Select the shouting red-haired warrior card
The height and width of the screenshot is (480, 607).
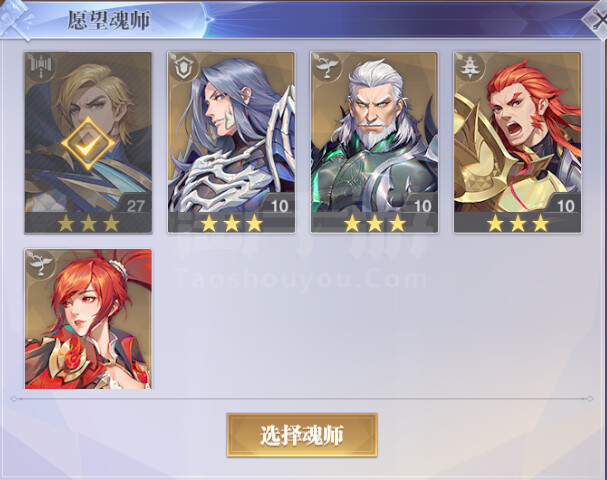click(x=518, y=142)
